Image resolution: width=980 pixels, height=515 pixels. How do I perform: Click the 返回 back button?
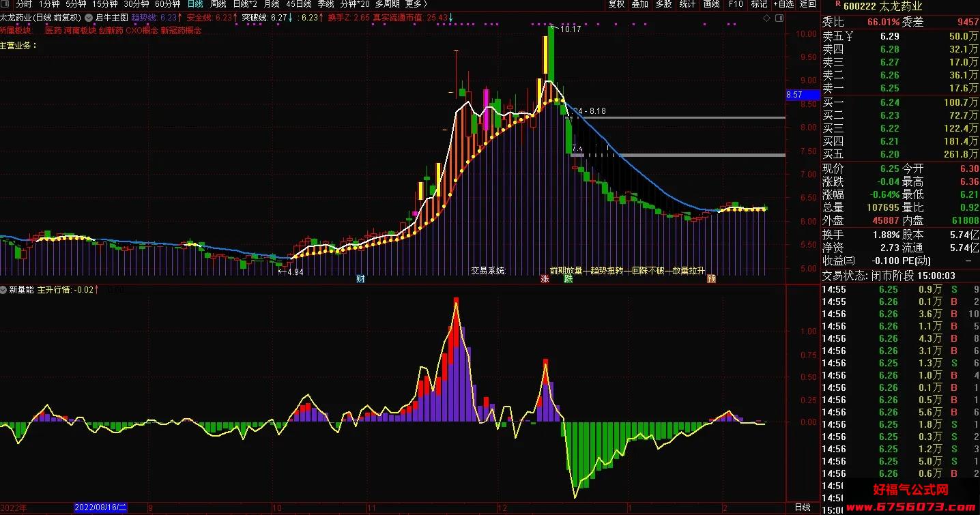pos(807,4)
